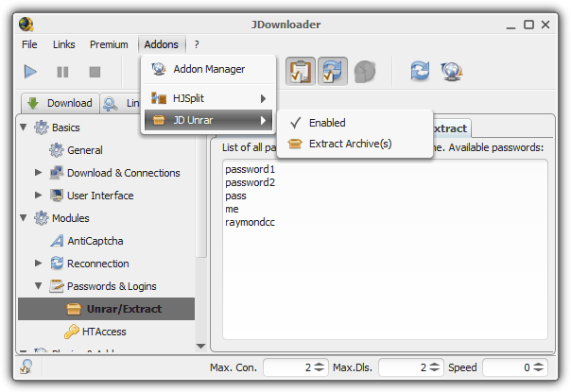571x392 pixels.
Task: Select HTAccess in the settings tree
Action: click(x=103, y=332)
